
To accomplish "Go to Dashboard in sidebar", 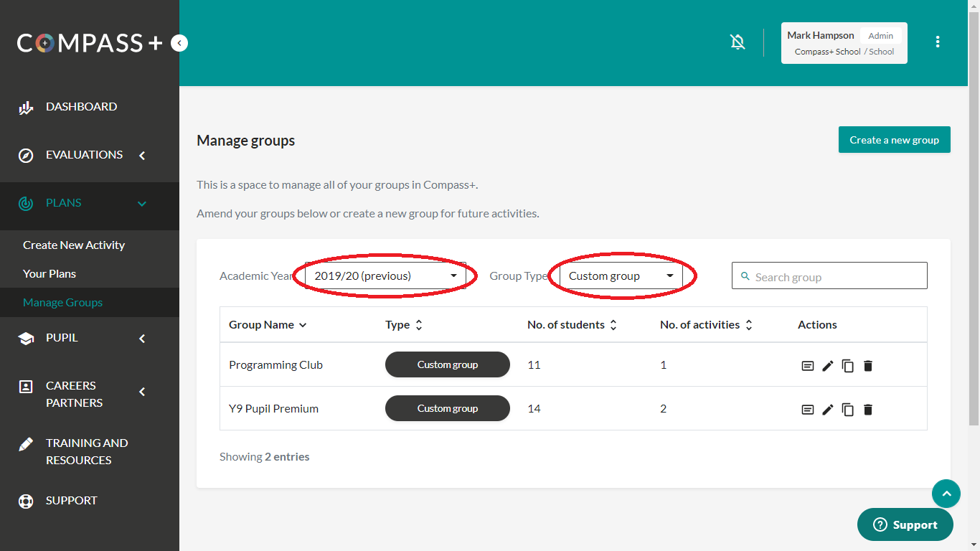I will tap(81, 107).
